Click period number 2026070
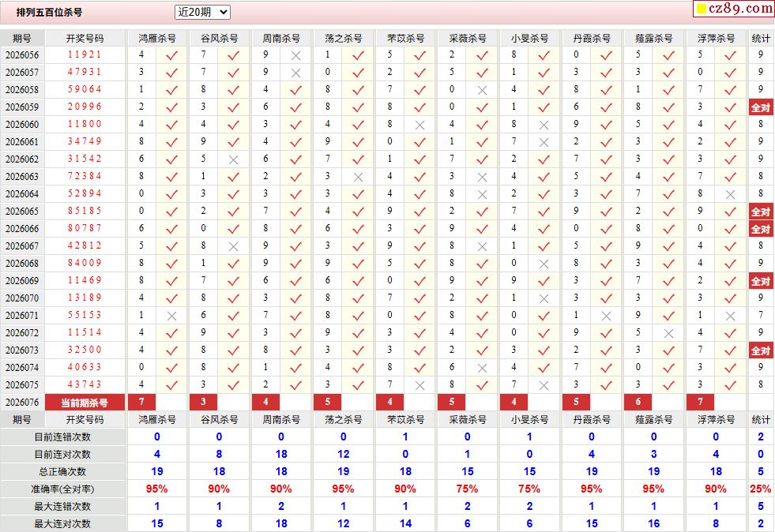Image resolution: width=775 pixels, height=532 pixels. point(22,298)
